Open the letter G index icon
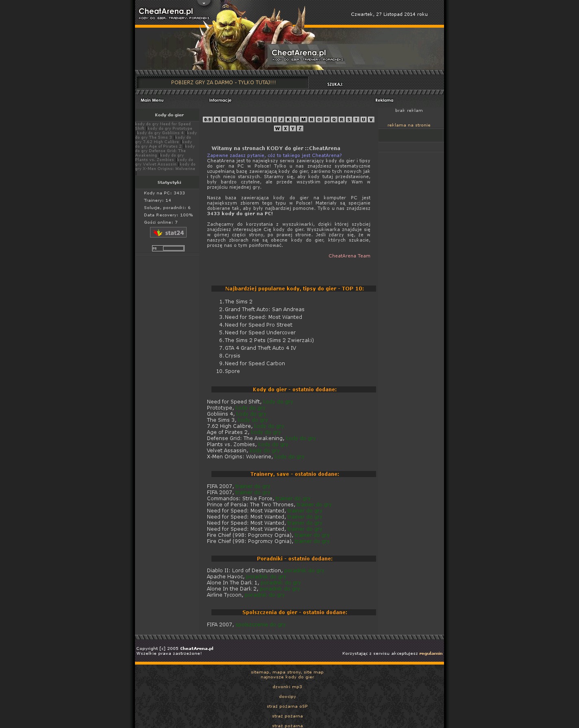 pos(261,120)
